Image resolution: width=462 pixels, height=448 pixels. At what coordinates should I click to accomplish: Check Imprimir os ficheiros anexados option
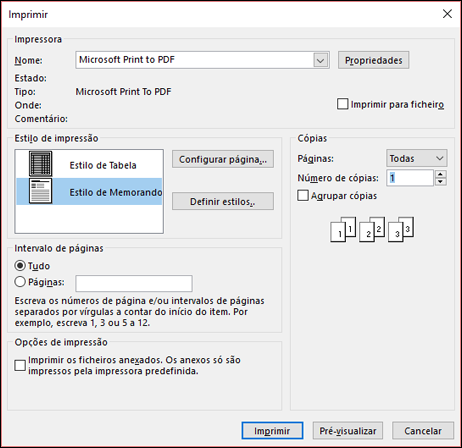click(20, 365)
